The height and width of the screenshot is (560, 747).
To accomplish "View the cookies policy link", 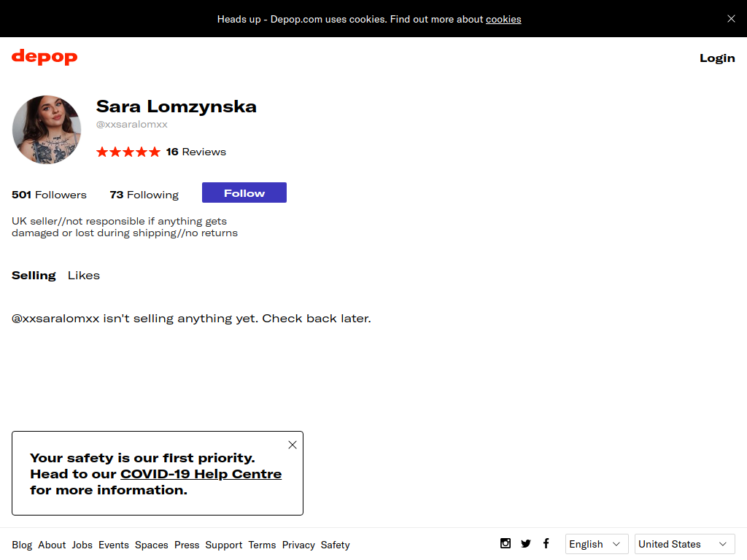I will pyautogui.click(x=503, y=20).
